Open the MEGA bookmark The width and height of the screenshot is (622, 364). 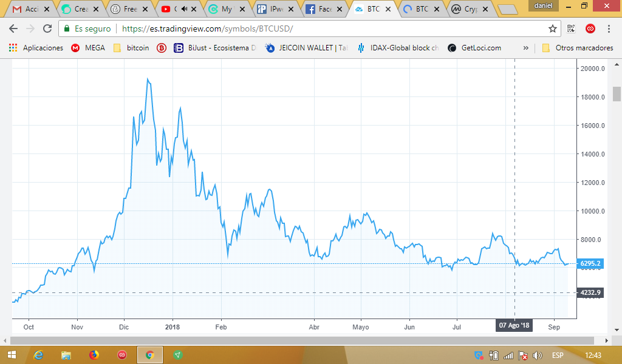[x=88, y=48]
